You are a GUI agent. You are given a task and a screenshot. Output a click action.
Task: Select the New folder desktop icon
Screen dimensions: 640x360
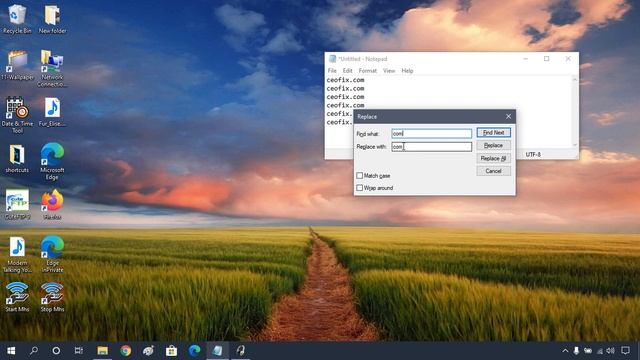pos(52,19)
